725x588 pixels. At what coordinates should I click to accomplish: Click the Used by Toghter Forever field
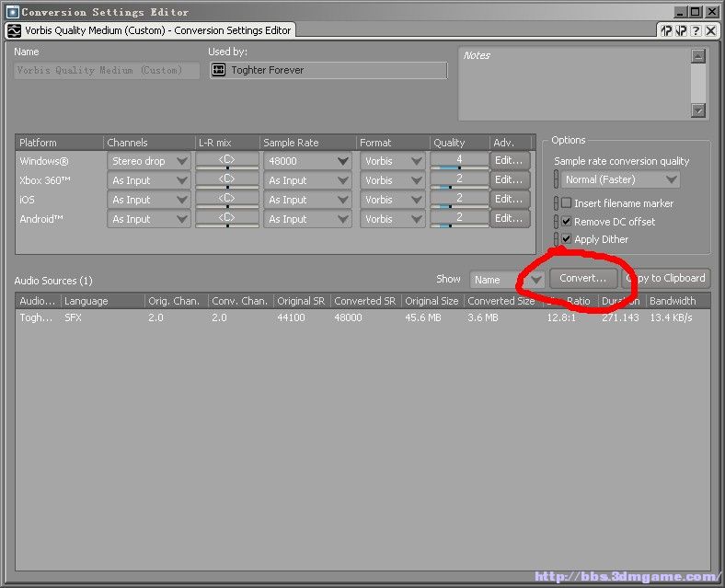(328, 70)
